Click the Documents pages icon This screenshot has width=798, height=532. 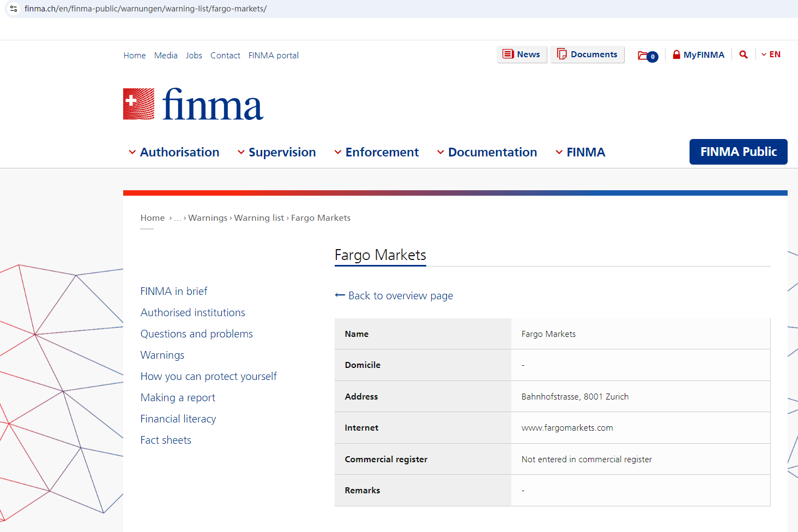click(x=561, y=54)
